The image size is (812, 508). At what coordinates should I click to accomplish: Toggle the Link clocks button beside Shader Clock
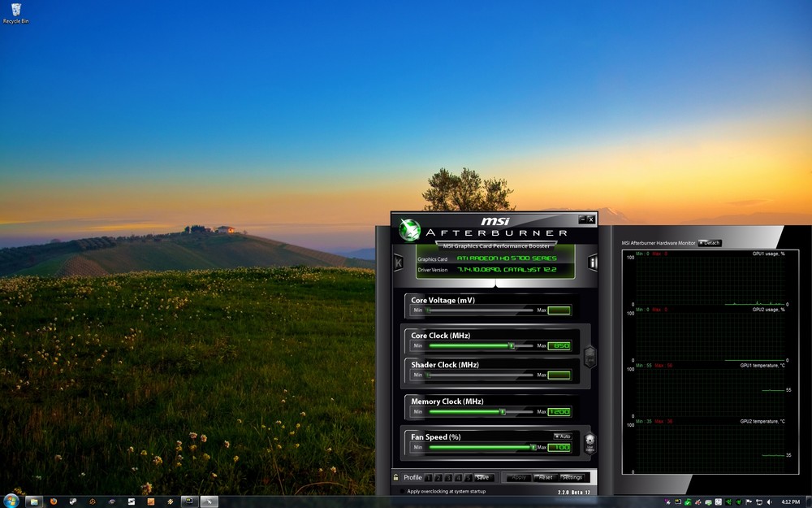click(590, 357)
